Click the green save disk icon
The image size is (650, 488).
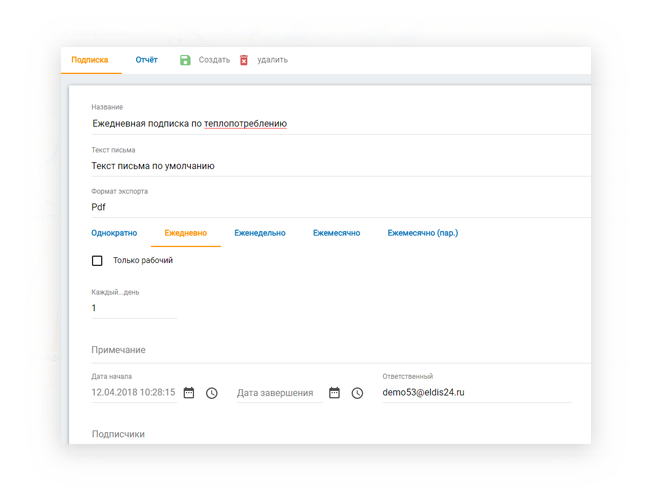pyautogui.click(x=185, y=60)
